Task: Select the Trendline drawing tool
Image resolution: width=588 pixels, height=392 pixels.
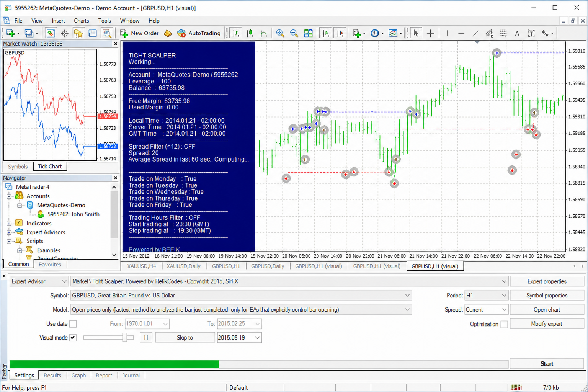Action: click(475, 33)
